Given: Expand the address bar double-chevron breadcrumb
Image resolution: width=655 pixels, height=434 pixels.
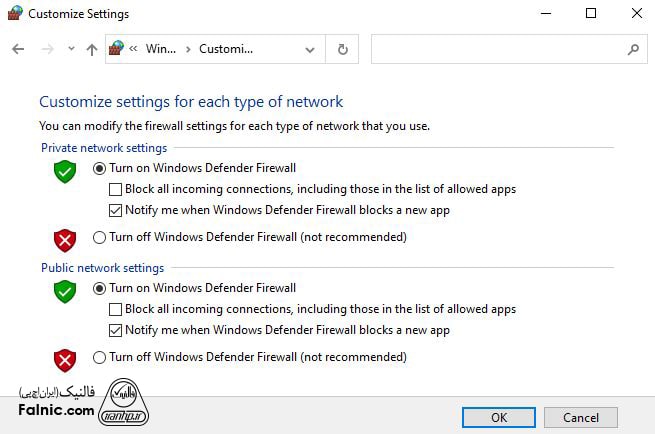Looking at the screenshot, I should pos(134,49).
